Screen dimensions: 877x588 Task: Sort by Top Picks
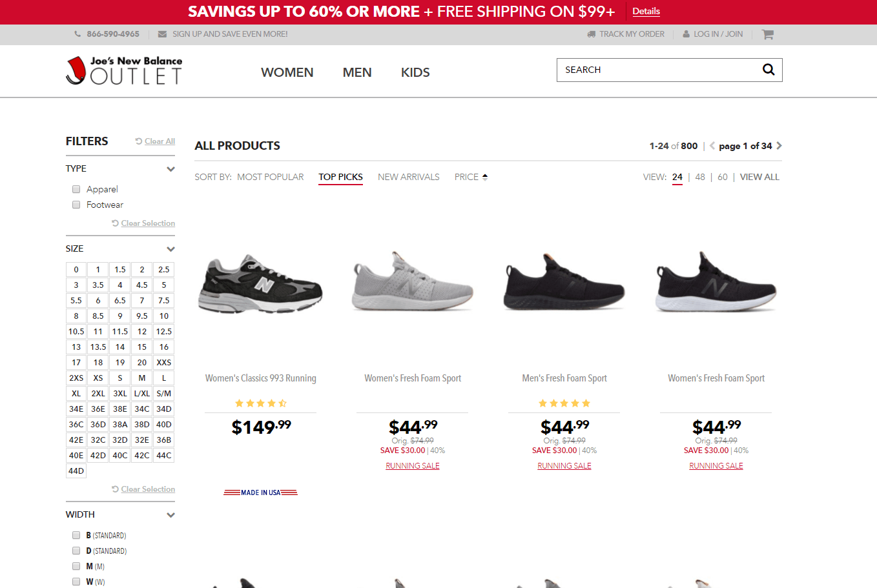(x=340, y=177)
